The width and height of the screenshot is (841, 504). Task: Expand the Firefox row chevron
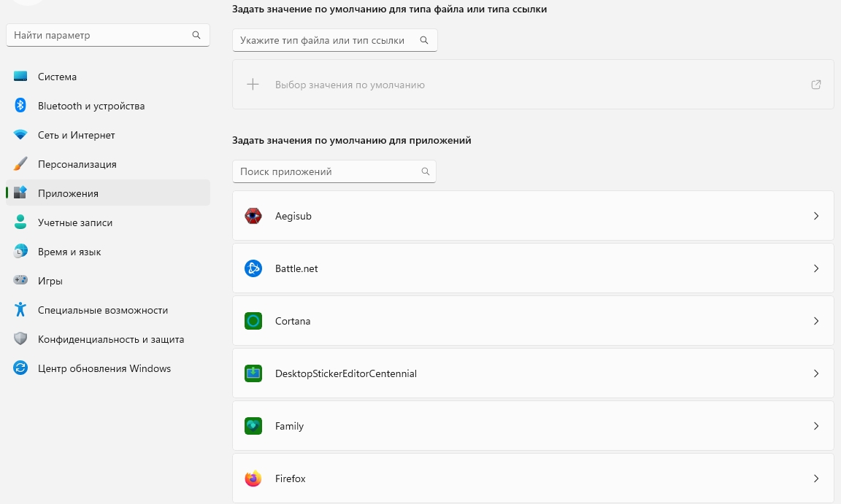(815, 478)
